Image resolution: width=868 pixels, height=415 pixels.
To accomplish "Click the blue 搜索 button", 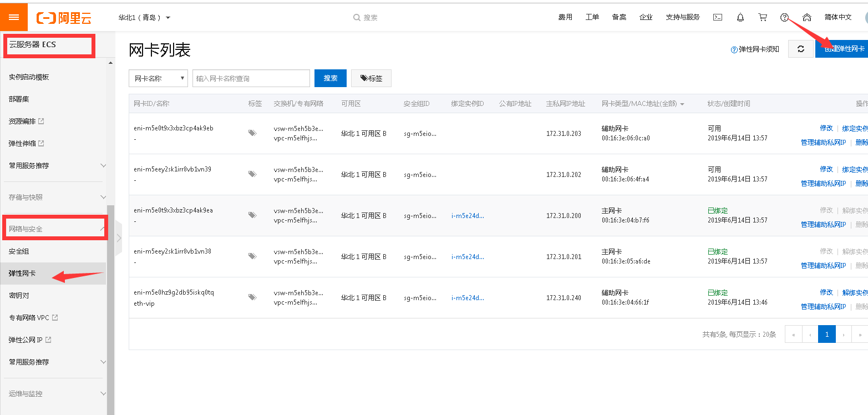I will 331,78.
